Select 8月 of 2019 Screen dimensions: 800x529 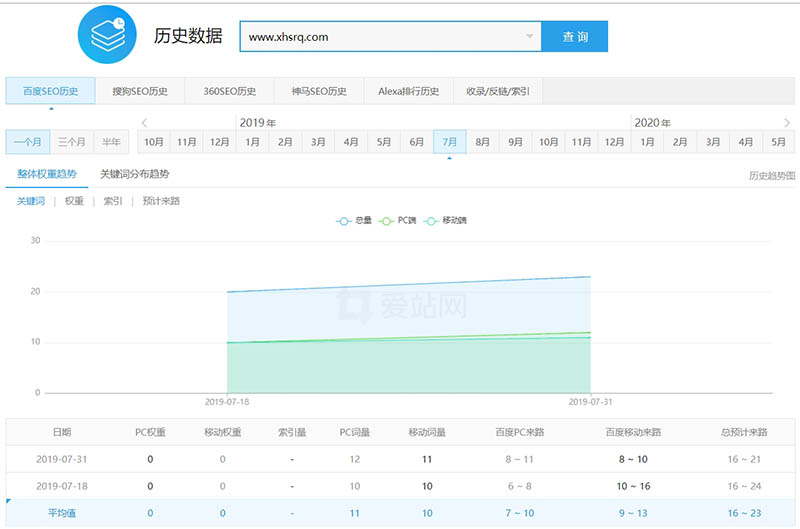483,142
